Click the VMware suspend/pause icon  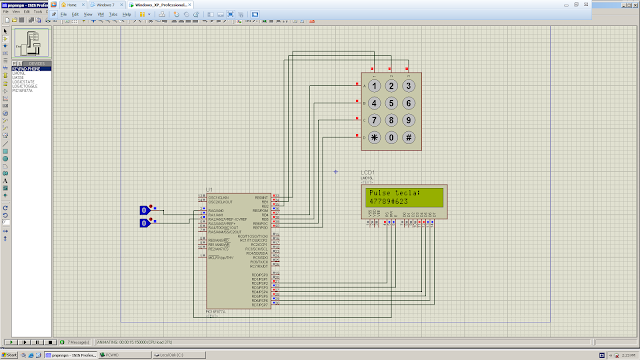pyautogui.click(x=142, y=14)
